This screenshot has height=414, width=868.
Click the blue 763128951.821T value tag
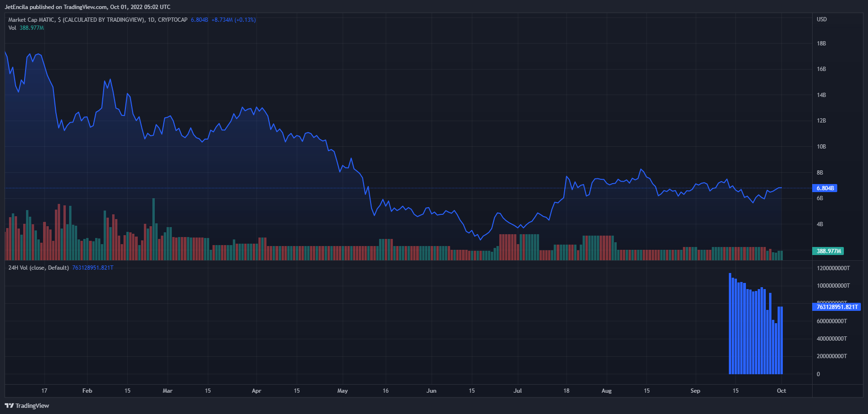836,307
